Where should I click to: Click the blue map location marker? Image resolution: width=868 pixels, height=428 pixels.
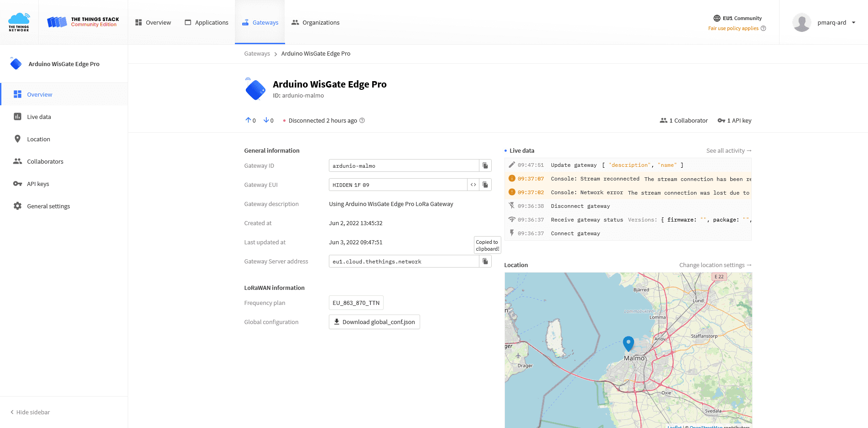click(x=628, y=343)
